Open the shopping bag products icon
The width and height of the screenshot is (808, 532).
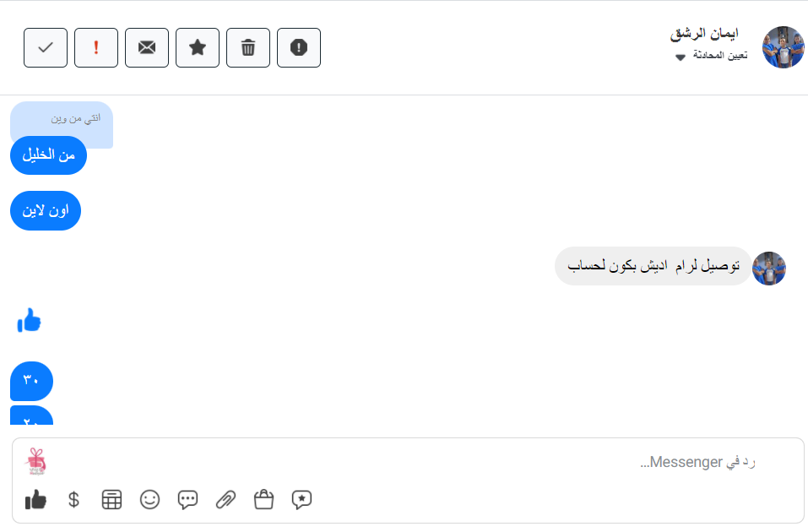[x=263, y=500]
